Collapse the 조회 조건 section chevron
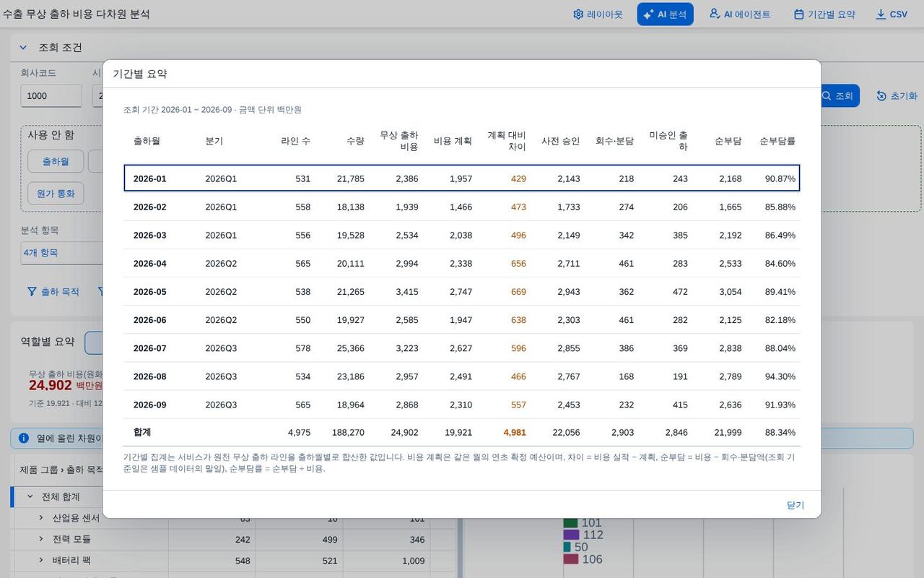Viewport: 924px width, 578px height. tap(23, 48)
